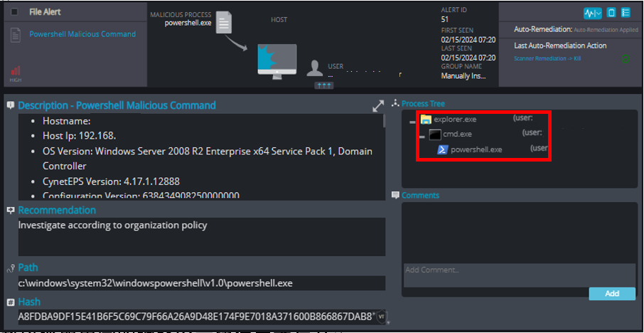The height and width of the screenshot is (333, 644).
Task: Collapse the alert details with triple-arrow button
Action: tap(324, 85)
